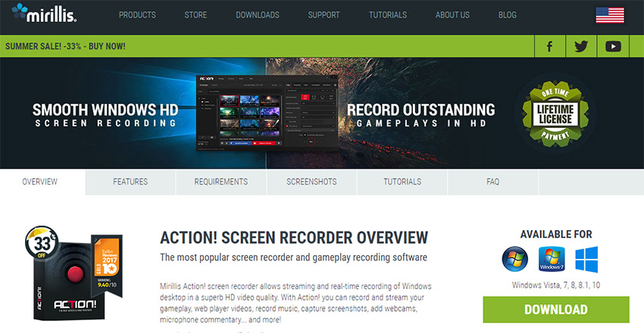The width and height of the screenshot is (644, 333).
Task: Open the About Us menu
Action: 452,15
